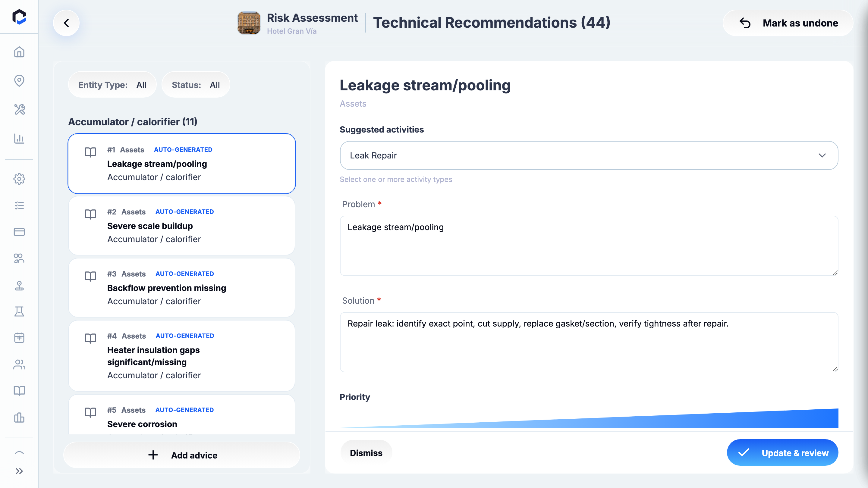The width and height of the screenshot is (868, 488).
Task: Click the Accumulator / calorifier (11) heading
Action: tap(133, 122)
